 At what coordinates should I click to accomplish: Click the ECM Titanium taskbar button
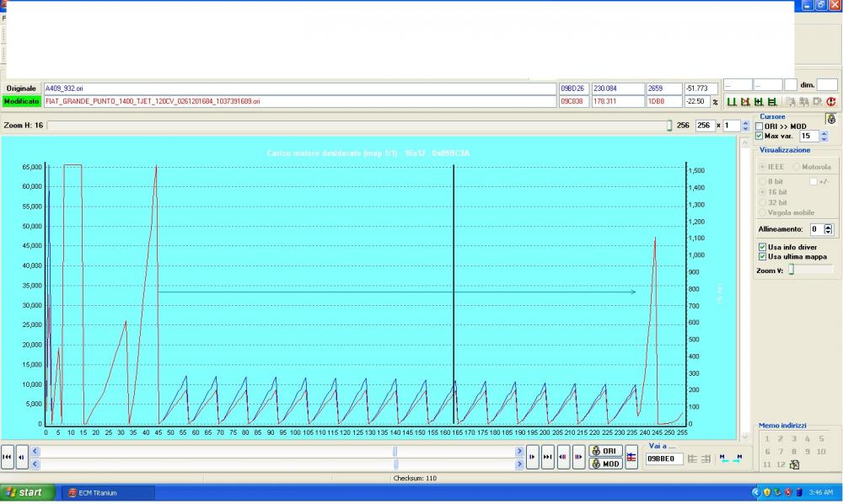click(108, 493)
